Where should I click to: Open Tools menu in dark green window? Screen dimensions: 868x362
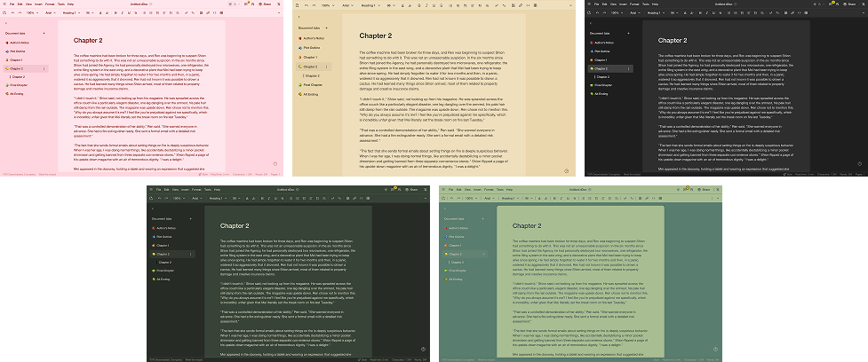[x=207, y=189]
